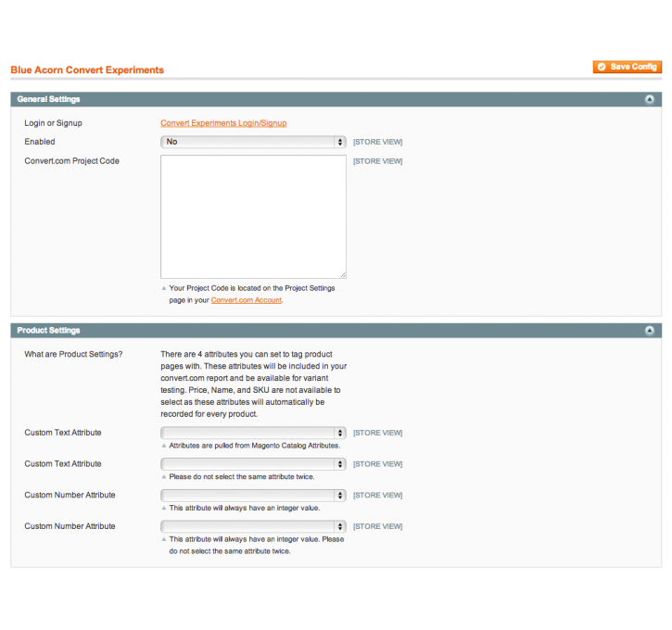Screen dimensions: 672x630
Task: Open the first Custom Text Attribute dropdown
Action: tap(253, 433)
